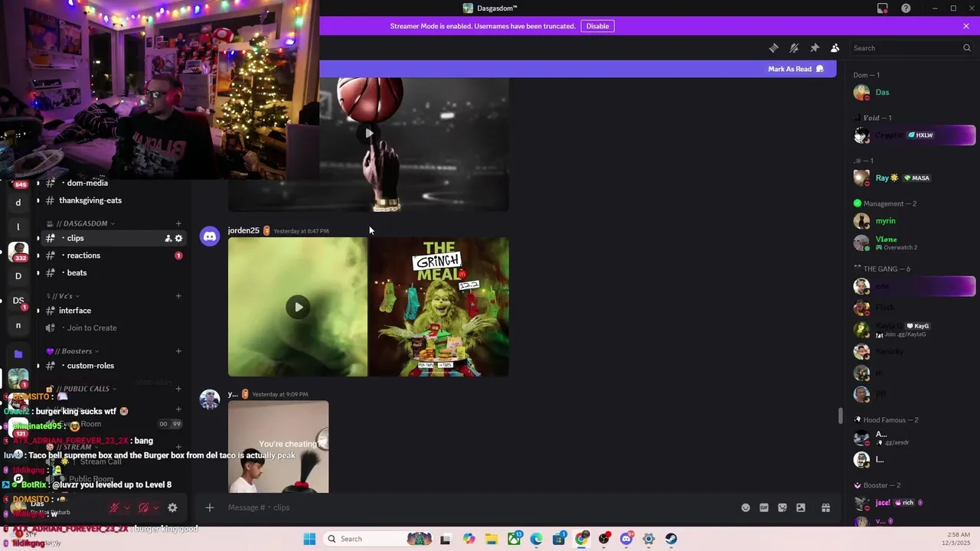
Task: Play the basketball video clip
Action: (x=369, y=133)
